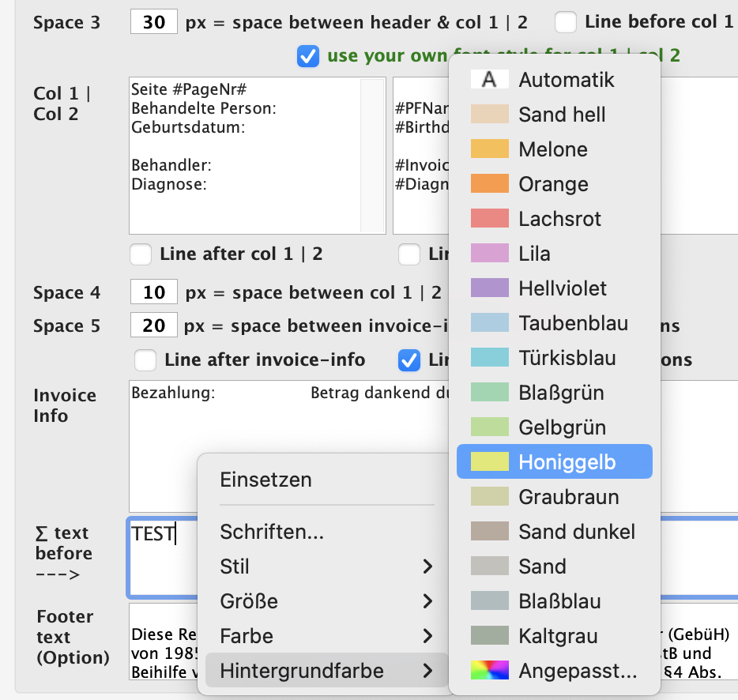Pick the Sand dunkel background color
738x700 pixels.
(x=489, y=532)
